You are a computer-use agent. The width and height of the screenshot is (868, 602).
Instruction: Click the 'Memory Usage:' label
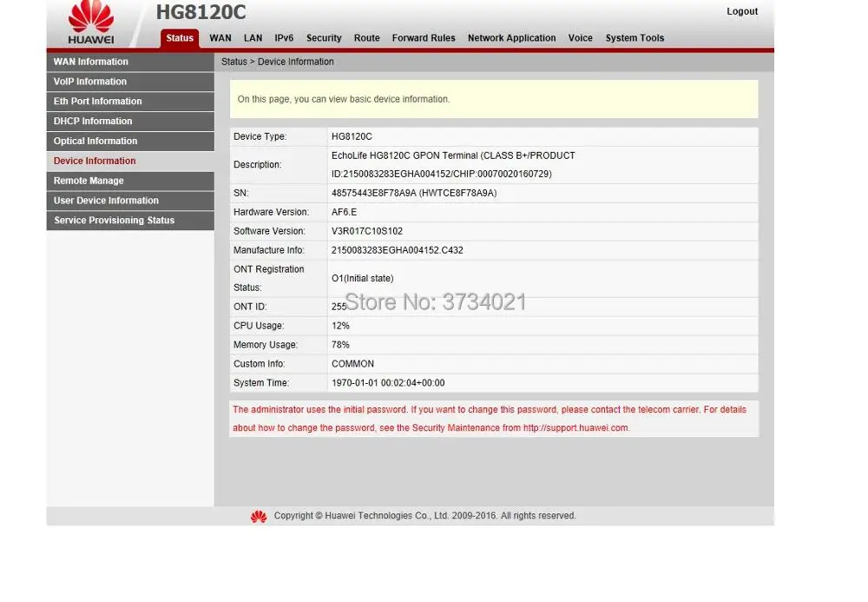click(x=265, y=345)
